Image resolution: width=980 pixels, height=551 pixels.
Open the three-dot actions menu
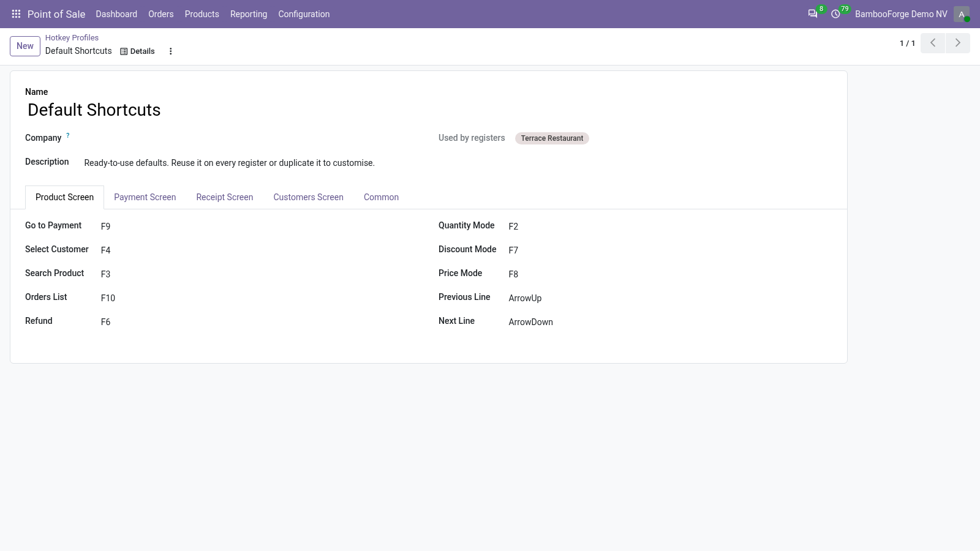(x=171, y=51)
